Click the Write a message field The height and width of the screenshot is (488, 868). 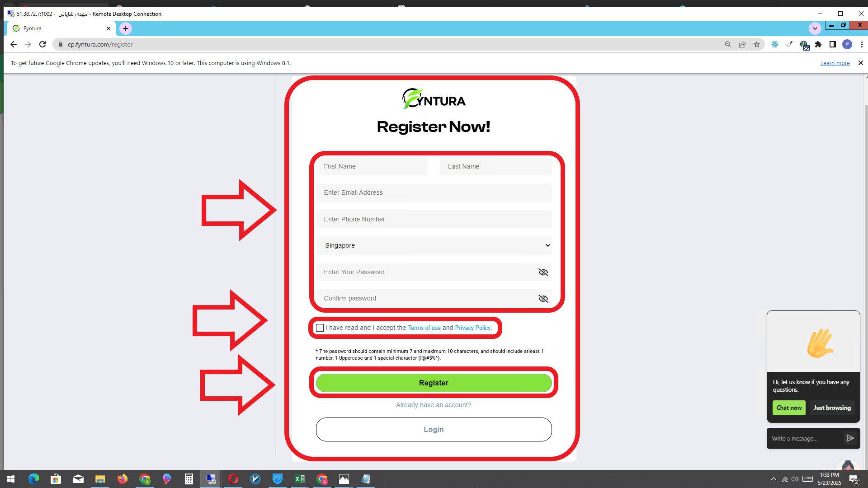click(805, 438)
